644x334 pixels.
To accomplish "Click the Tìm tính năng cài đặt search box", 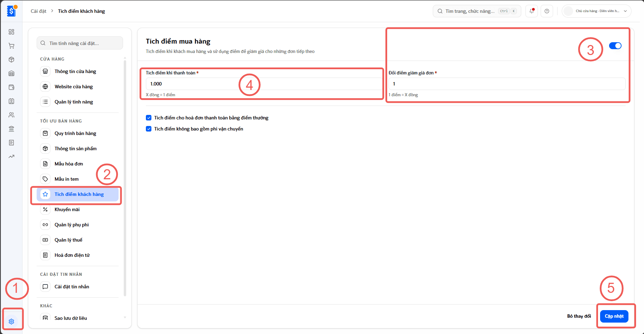I will click(x=80, y=43).
